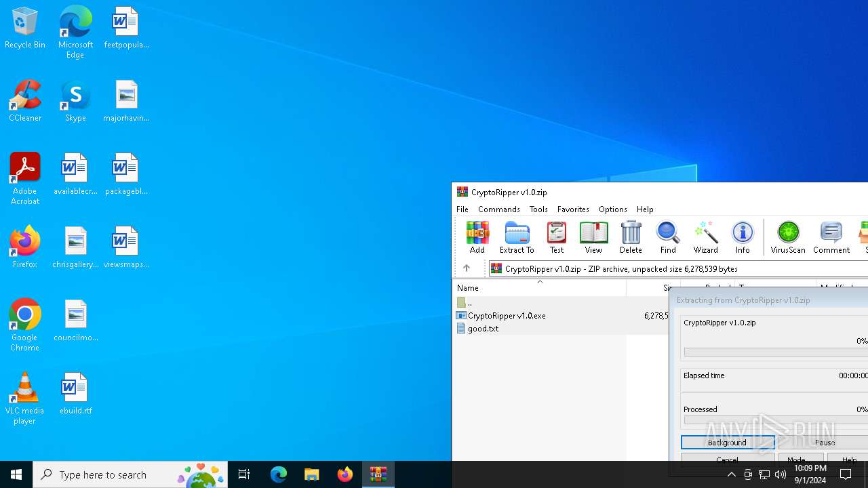Show hidden system tray icons
Viewport: 868px width, 488px height.
731,474
